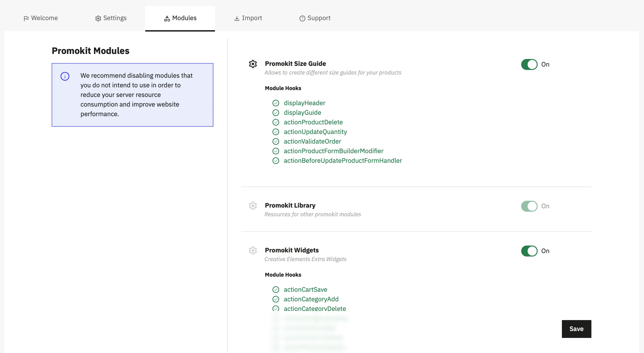The height and width of the screenshot is (353, 644).
Task: Click the actionProductFormBuilderModifier hook text
Action: pyautogui.click(x=333, y=151)
